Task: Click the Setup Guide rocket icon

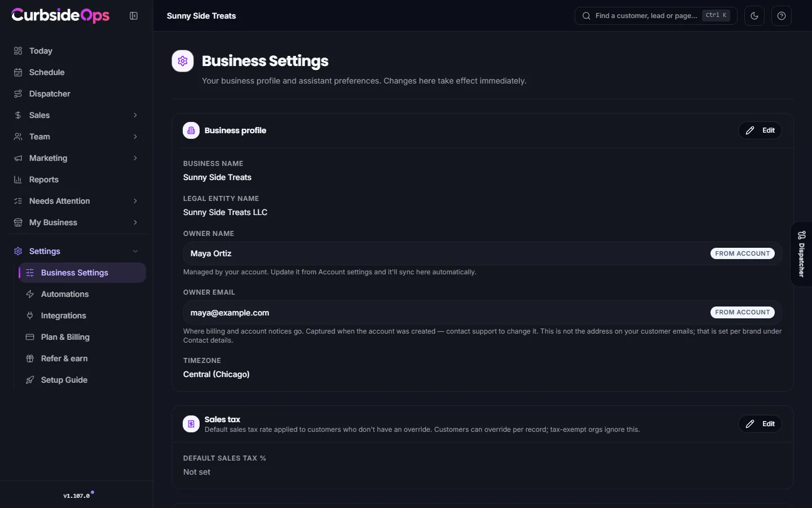Action: (x=30, y=380)
